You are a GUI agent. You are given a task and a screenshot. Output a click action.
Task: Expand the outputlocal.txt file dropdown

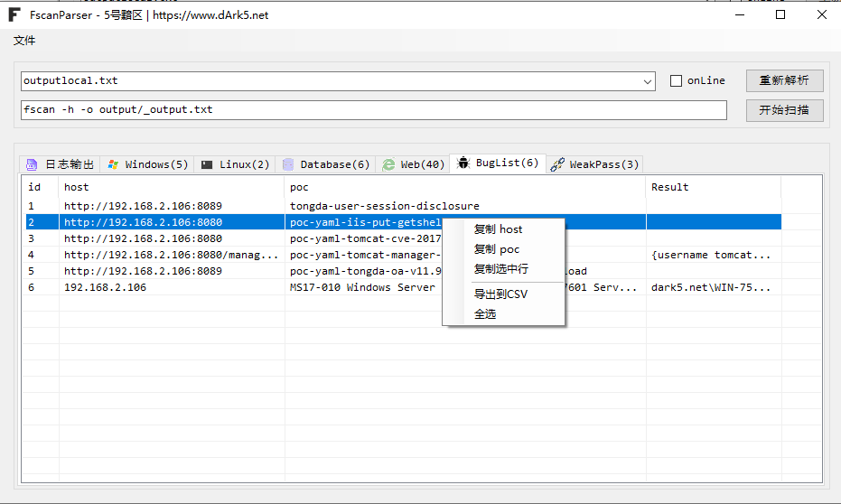point(648,81)
